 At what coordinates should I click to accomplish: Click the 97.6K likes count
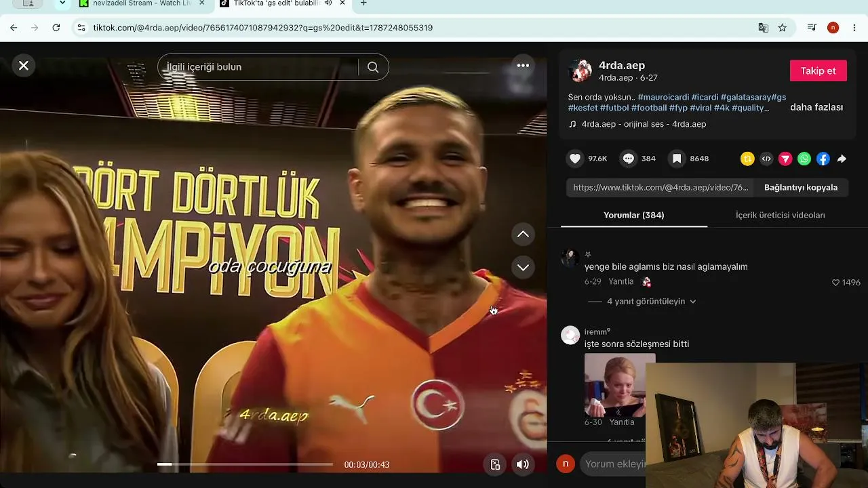pos(597,159)
